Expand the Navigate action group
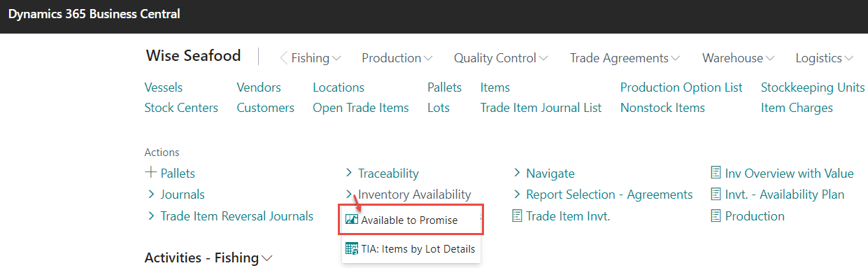The image size is (868, 268). click(x=544, y=173)
